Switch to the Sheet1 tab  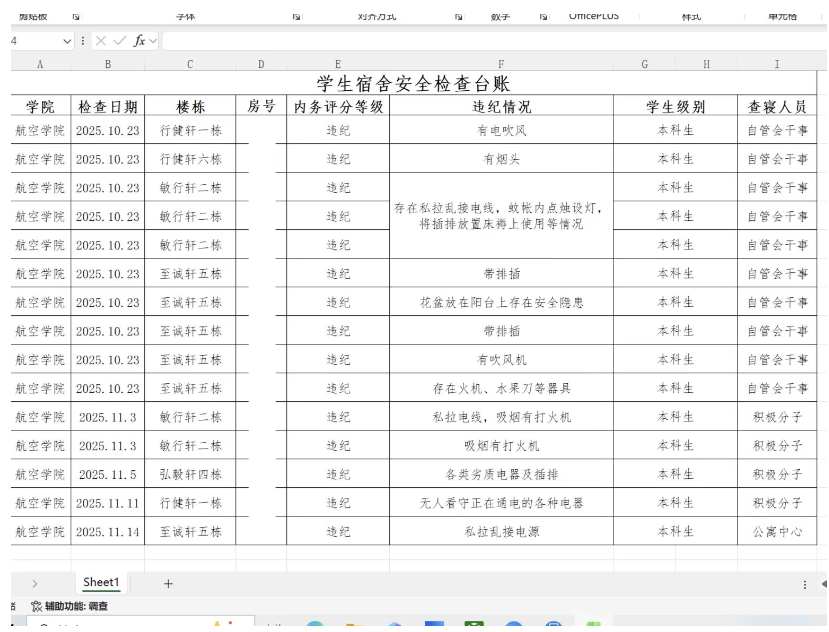(101, 583)
